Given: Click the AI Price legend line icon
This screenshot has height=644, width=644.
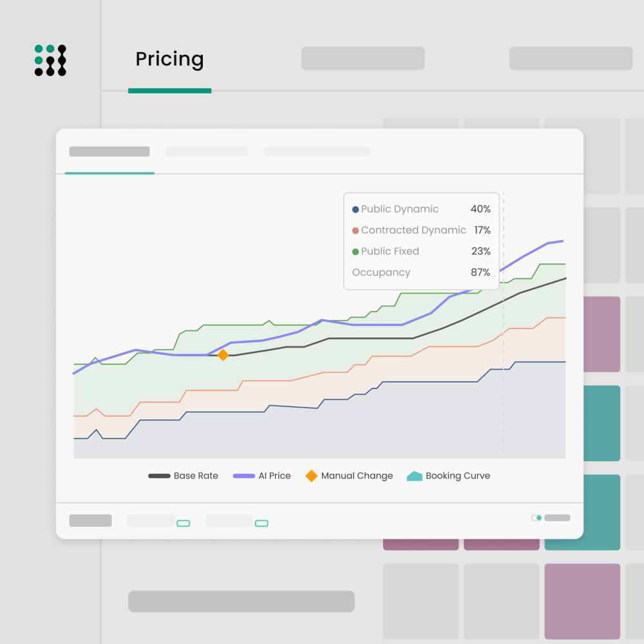Looking at the screenshot, I should click(244, 476).
